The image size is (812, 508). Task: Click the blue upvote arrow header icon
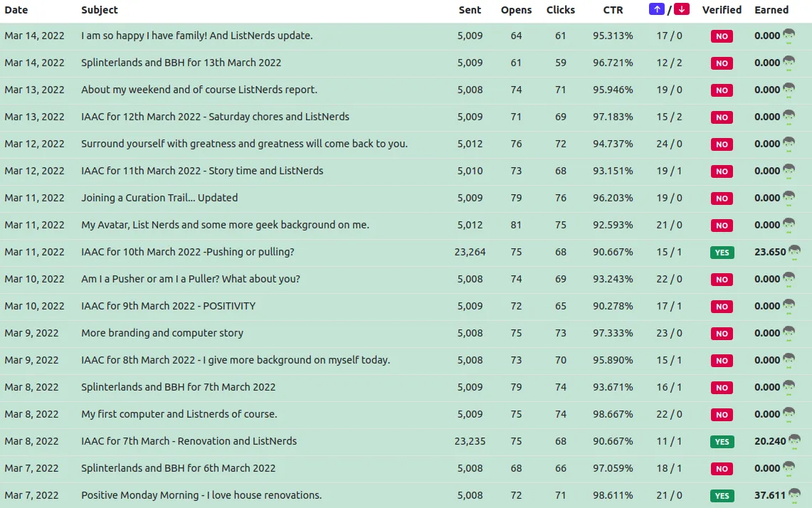tap(657, 9)
